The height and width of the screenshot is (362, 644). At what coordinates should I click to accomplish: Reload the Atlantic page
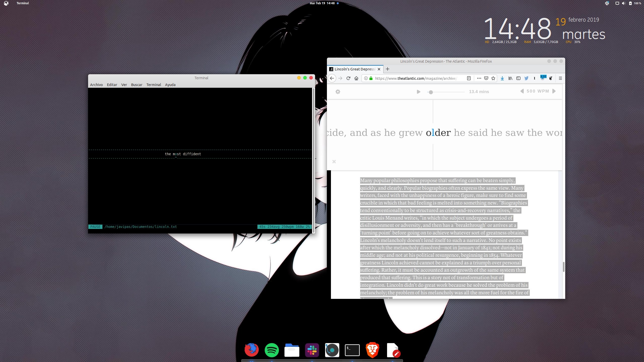(348, 78)
